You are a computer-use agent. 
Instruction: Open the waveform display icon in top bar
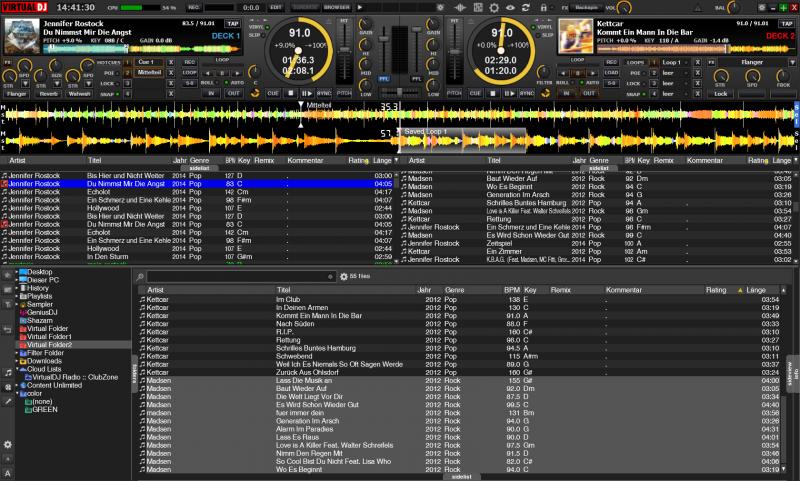pos(460,8)
